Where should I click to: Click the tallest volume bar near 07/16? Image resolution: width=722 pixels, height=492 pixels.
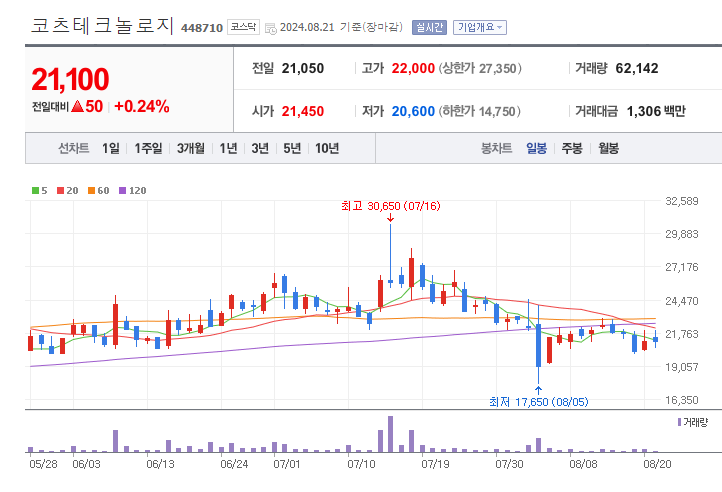tap(390, 434)
